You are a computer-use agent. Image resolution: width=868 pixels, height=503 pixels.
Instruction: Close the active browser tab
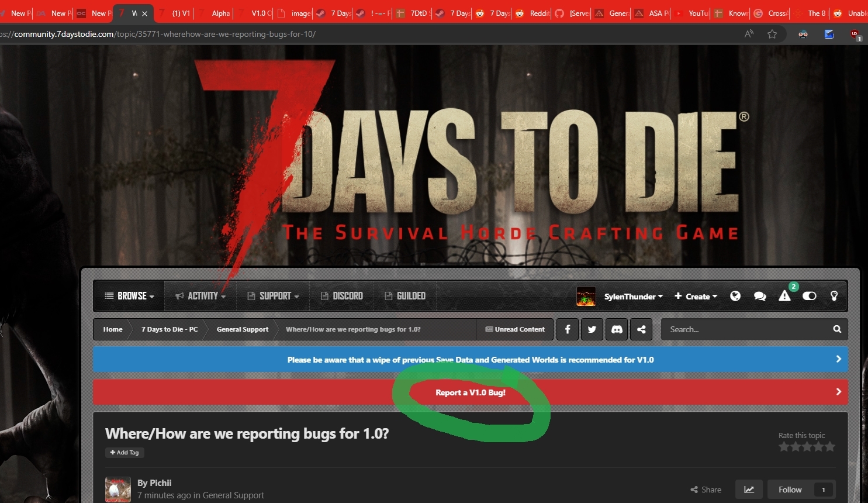[144, 13]
